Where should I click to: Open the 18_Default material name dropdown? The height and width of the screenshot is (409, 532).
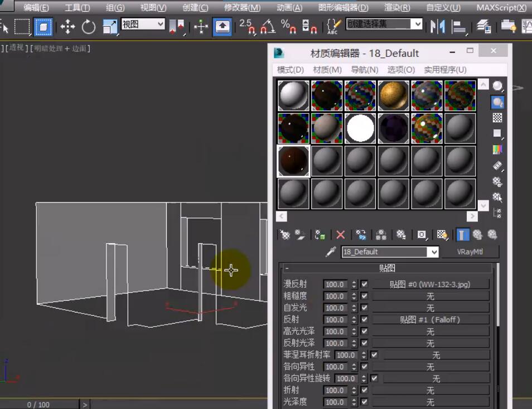point(434,252)
